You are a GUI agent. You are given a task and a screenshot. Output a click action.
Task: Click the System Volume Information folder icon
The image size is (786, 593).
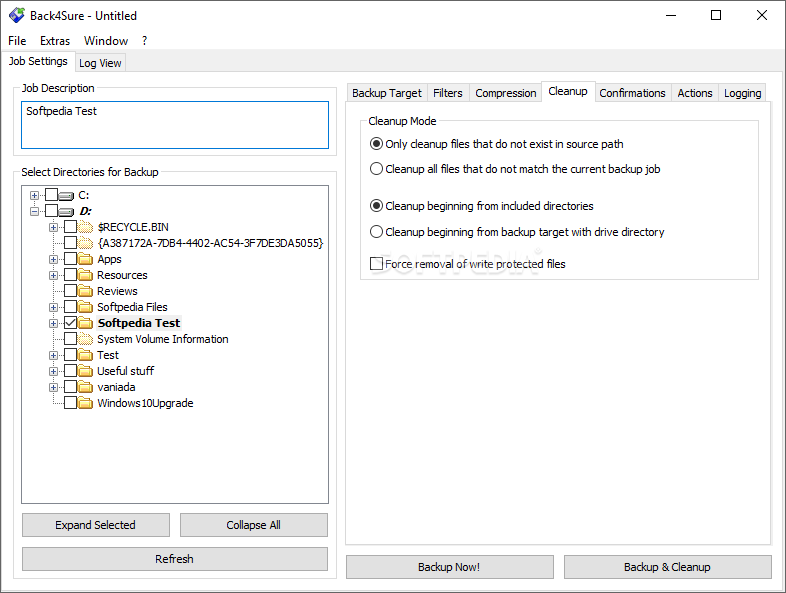pyautogui.click(x=86, y=339)
